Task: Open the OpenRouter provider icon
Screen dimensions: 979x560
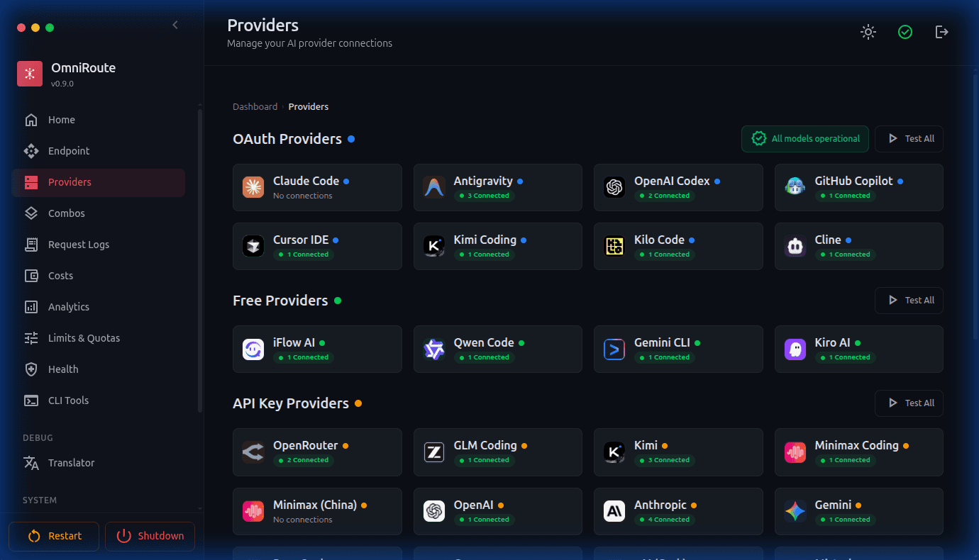Action: click(253, 452)
